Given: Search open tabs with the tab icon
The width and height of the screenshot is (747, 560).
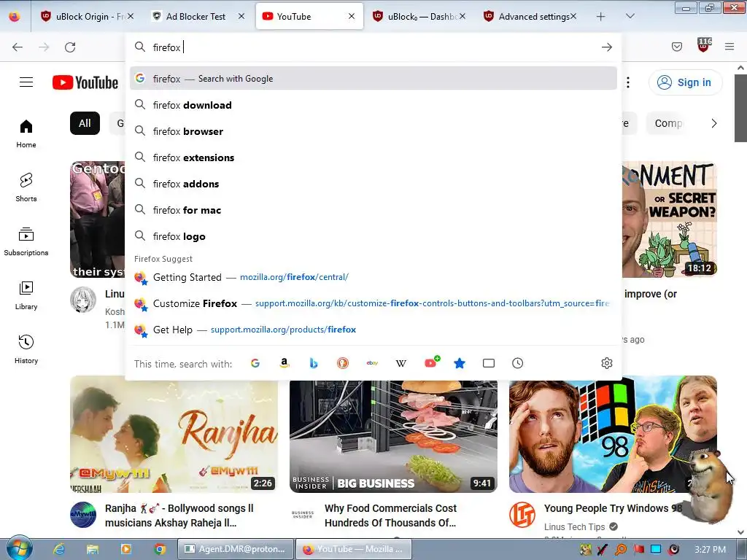Looking at the screenshot, I should [x=488, y=363].
